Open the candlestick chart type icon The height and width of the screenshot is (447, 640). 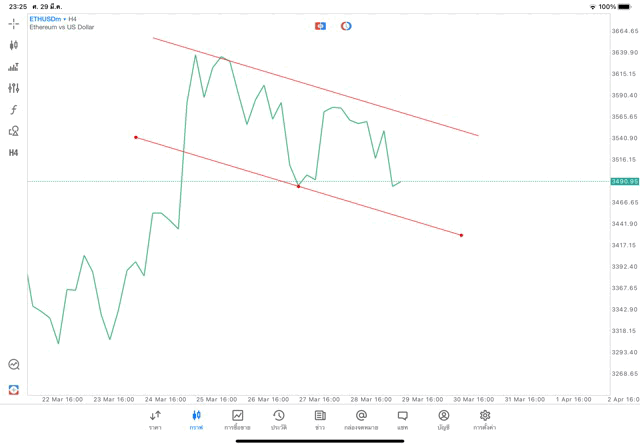pos(13,45)
